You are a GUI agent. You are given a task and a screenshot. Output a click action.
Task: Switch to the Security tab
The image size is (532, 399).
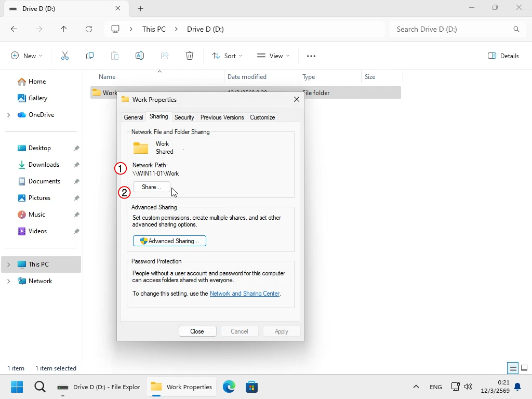point(184,117)
